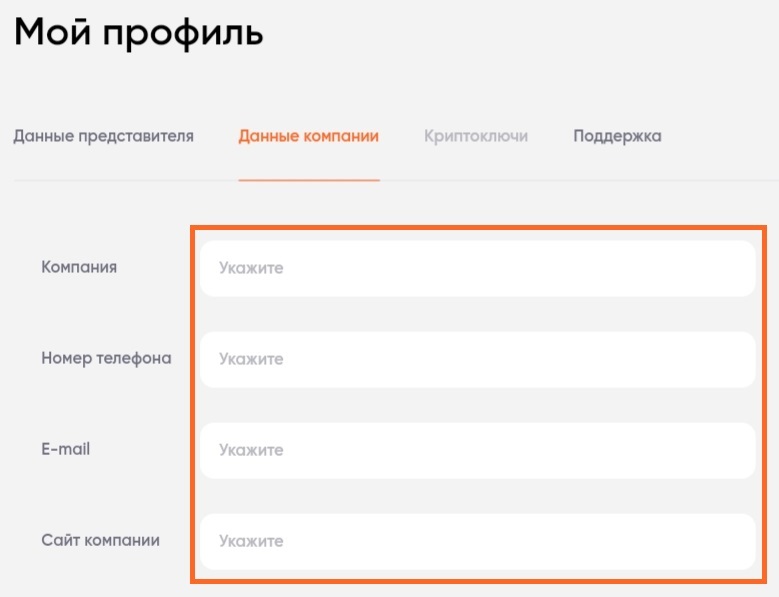Viewport: 779px width, 597px height.
Task: Click the Мой профиль page heading
Action: [139, 33]
